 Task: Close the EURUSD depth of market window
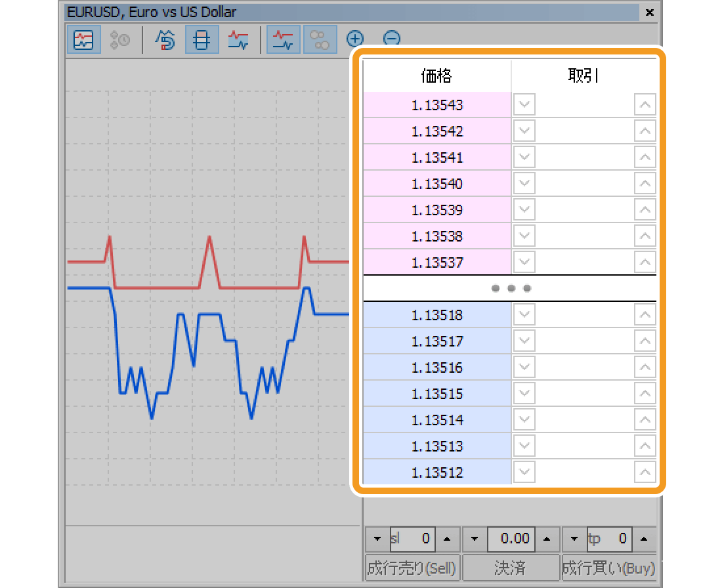[x=650, y=12]
